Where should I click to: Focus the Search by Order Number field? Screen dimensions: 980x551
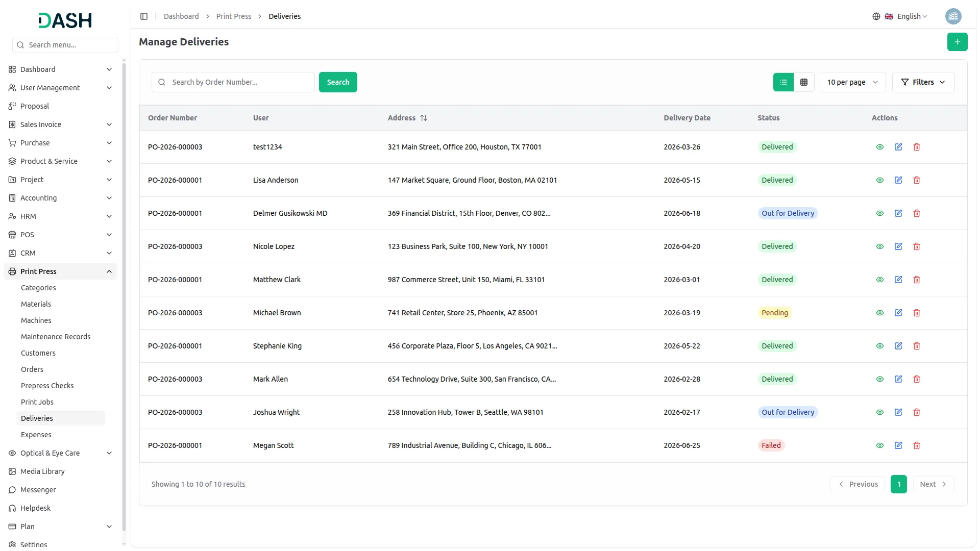point(240,82)
